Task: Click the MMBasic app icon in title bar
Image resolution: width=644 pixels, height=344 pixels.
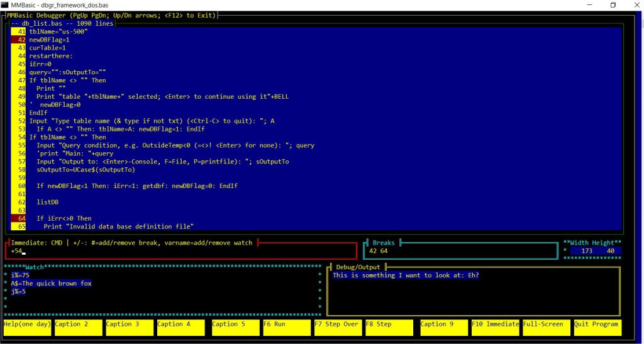Action: 6,5
